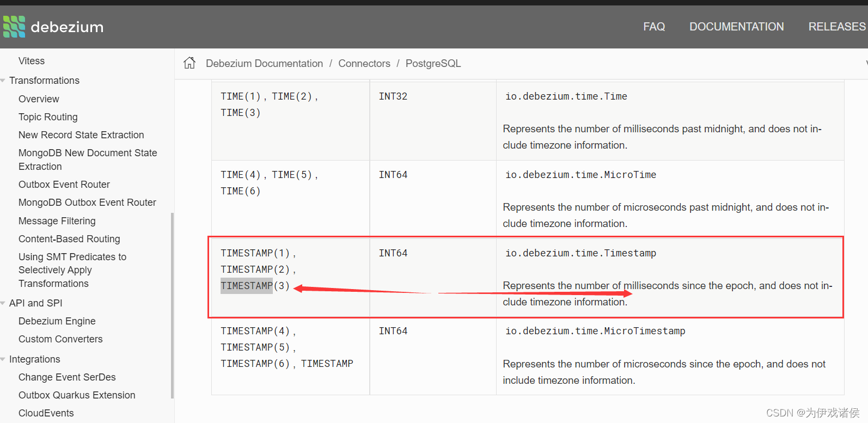Open Outbox Event Router page

pyautogui.click(x=64, y=185)
